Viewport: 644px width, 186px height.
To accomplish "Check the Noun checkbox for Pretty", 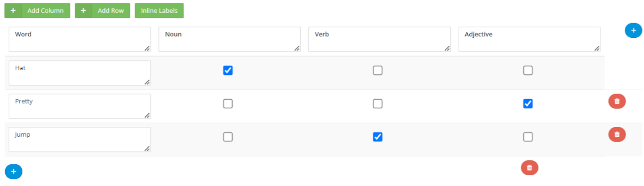I will [x=228, y=104].
